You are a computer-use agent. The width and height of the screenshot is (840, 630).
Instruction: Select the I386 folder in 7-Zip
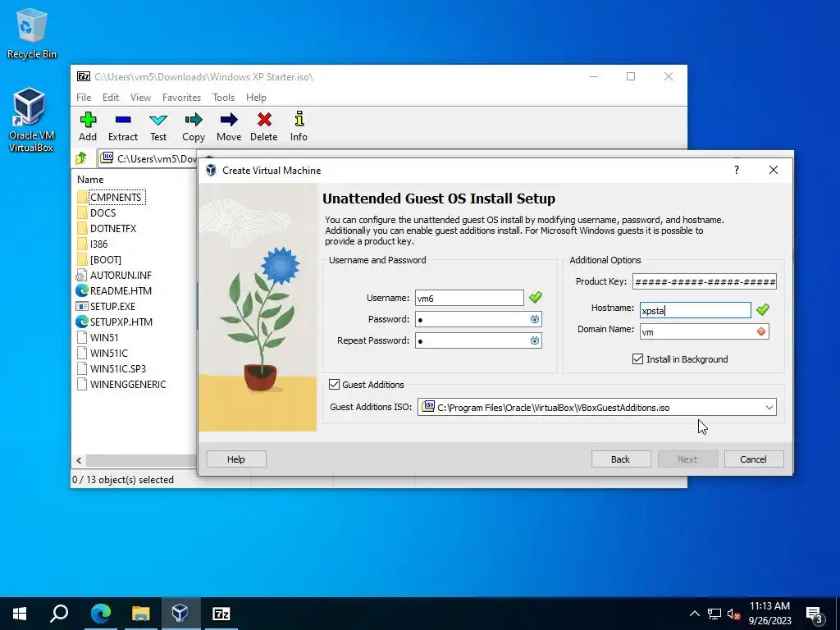click(x=98, y=244)
